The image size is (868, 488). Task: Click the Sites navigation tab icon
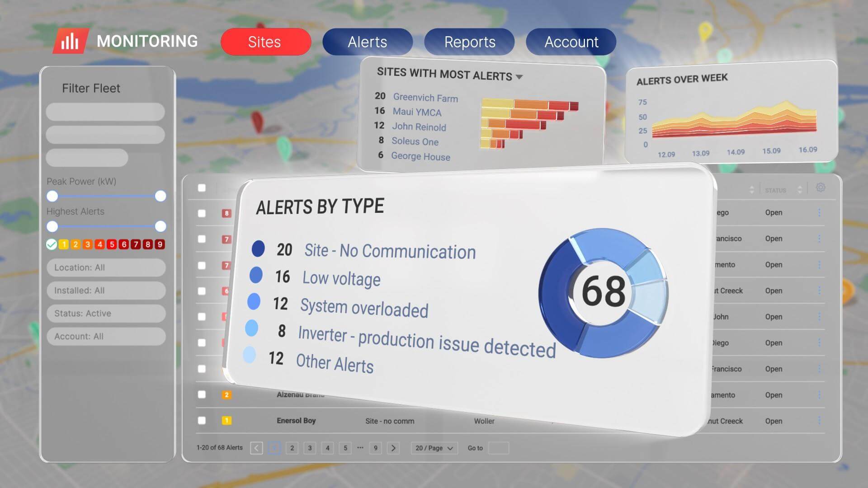pyautogui.click(x=264, y=41)
